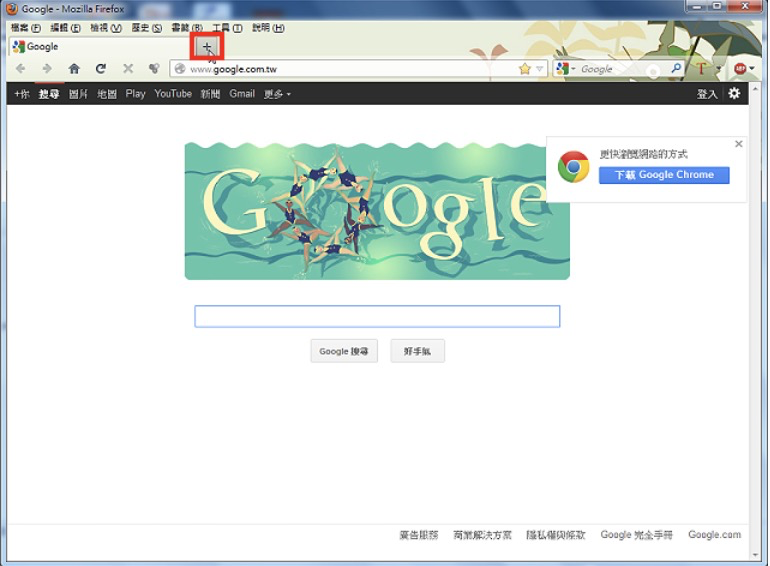Click the download Google Chrome button
770x566 pixels.
664,175
